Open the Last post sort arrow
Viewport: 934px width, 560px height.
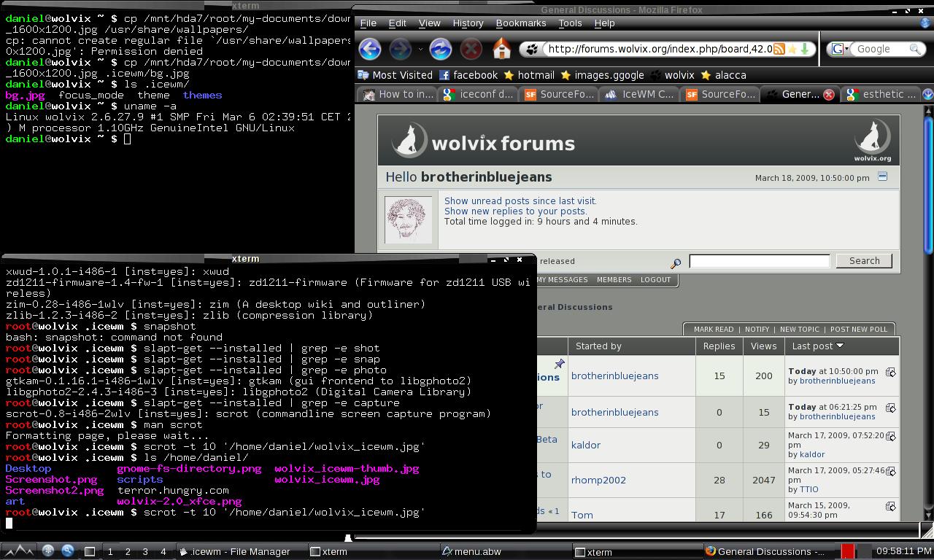[840, 346]
